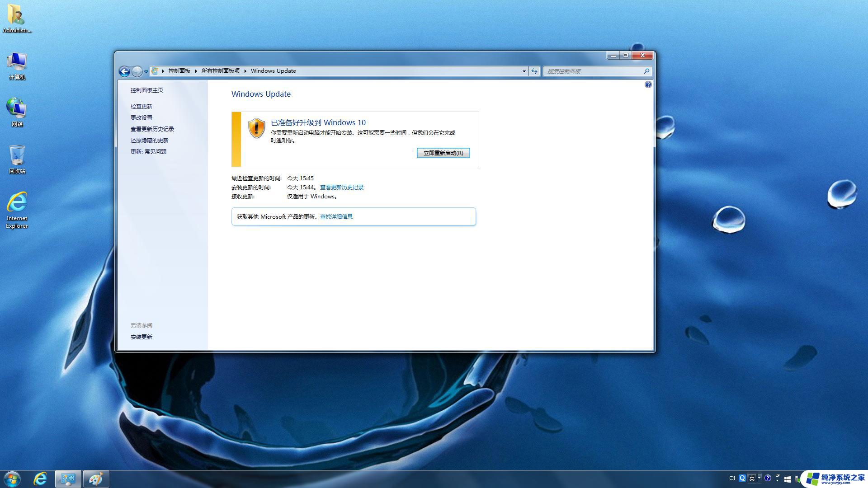Select the 网络 desktop icon

pyautogui.click(x=17, y=113)
